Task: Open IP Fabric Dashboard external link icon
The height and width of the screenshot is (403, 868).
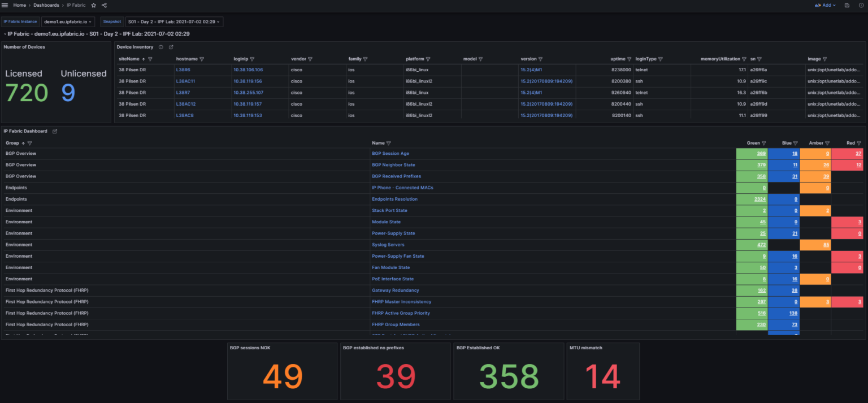Action: pos(55,131)
